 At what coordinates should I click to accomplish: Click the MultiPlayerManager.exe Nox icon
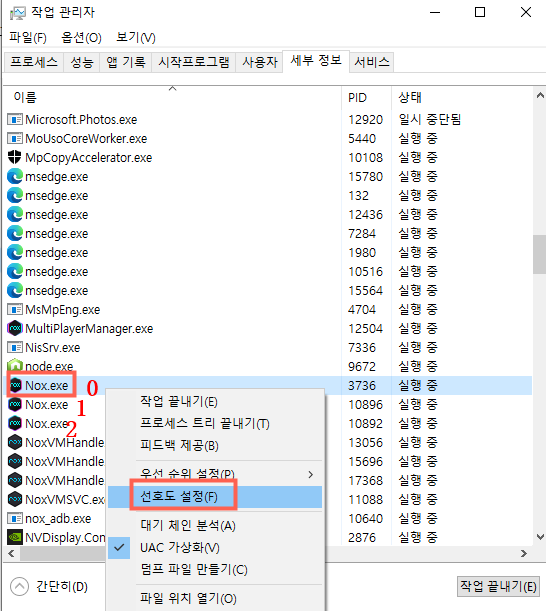[15, 328]
